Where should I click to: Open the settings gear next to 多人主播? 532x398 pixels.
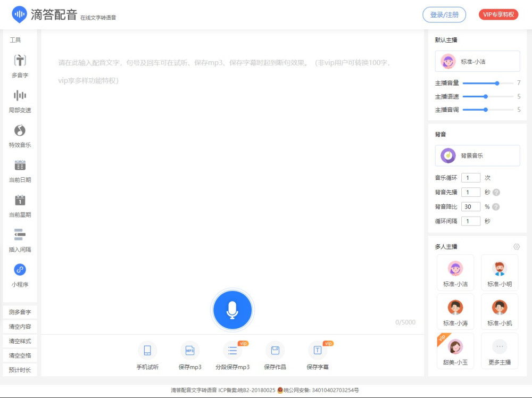coord(517,246)
